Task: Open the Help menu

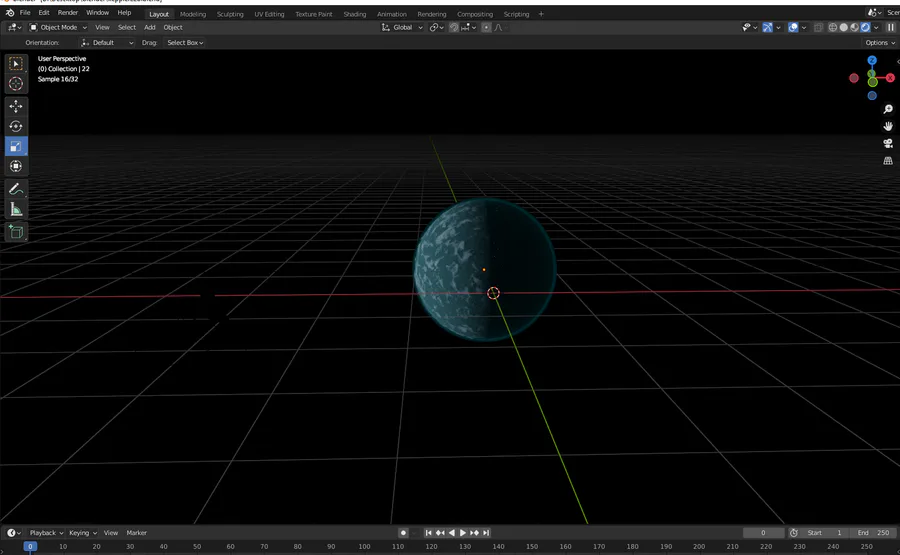Action: (x=124, y=13)
